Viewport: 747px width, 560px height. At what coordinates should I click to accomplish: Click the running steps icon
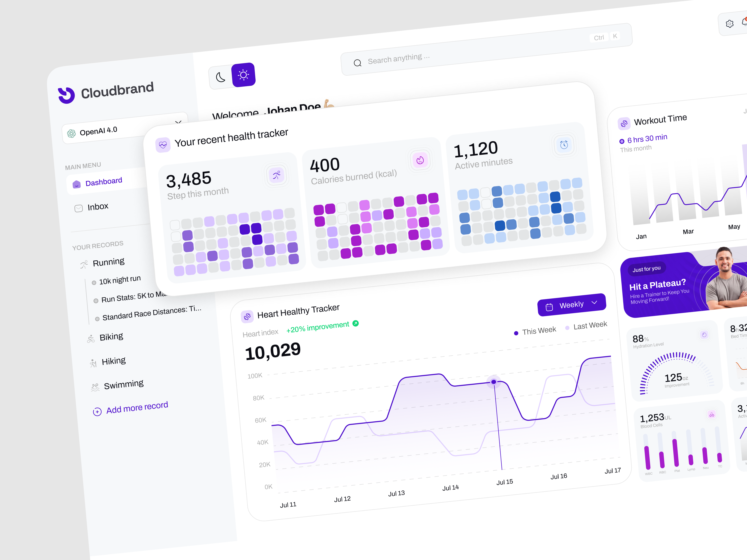[277, 175]
